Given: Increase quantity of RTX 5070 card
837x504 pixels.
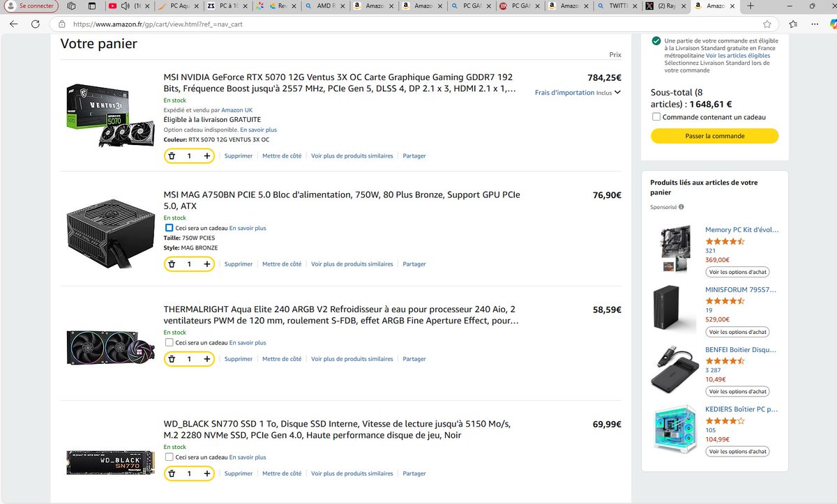Looking at the screenshot, I should 206,156.
